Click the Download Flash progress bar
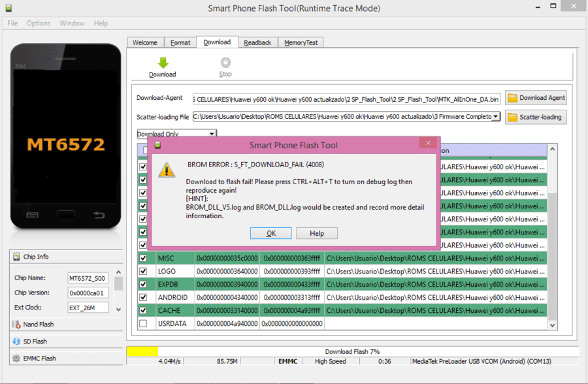 coord(352,351)
